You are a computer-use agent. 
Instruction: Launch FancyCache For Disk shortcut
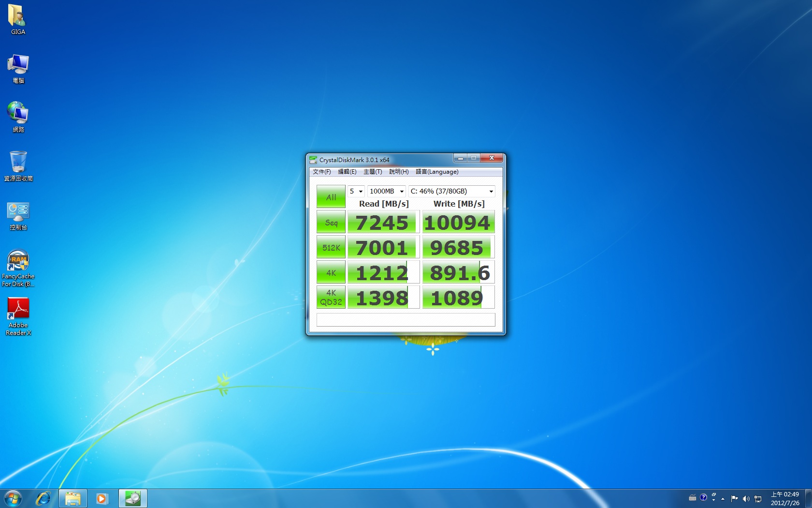(x=18, y=267)
